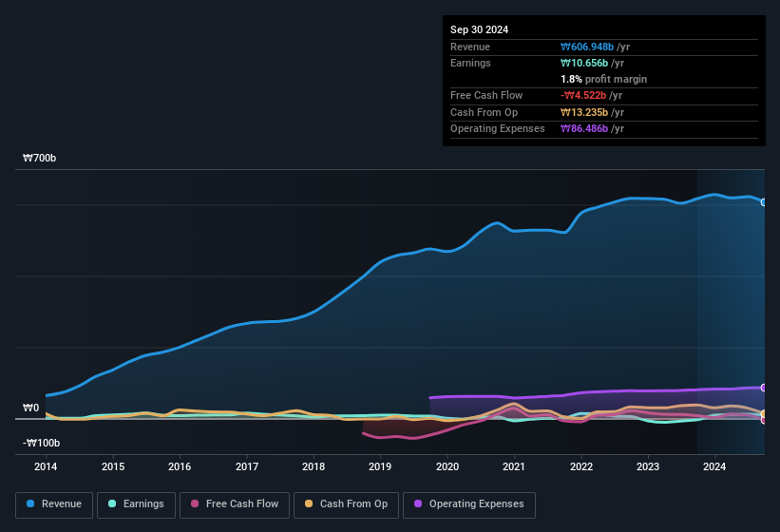
Task: Click the ₩10.656b earnings value in tooltip
Action: click(584, 63)
